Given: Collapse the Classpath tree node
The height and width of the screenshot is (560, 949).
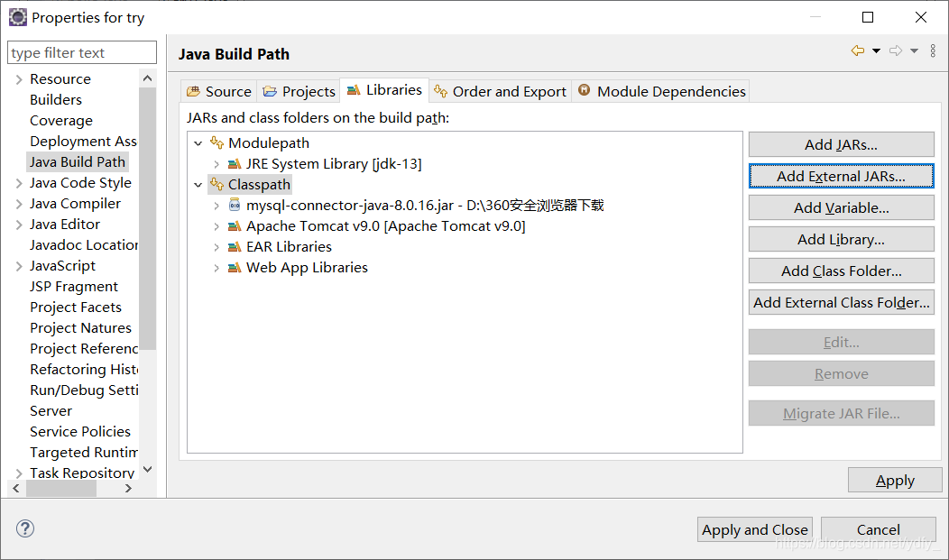Looking at the screenshot, I should tap(198, 185).
